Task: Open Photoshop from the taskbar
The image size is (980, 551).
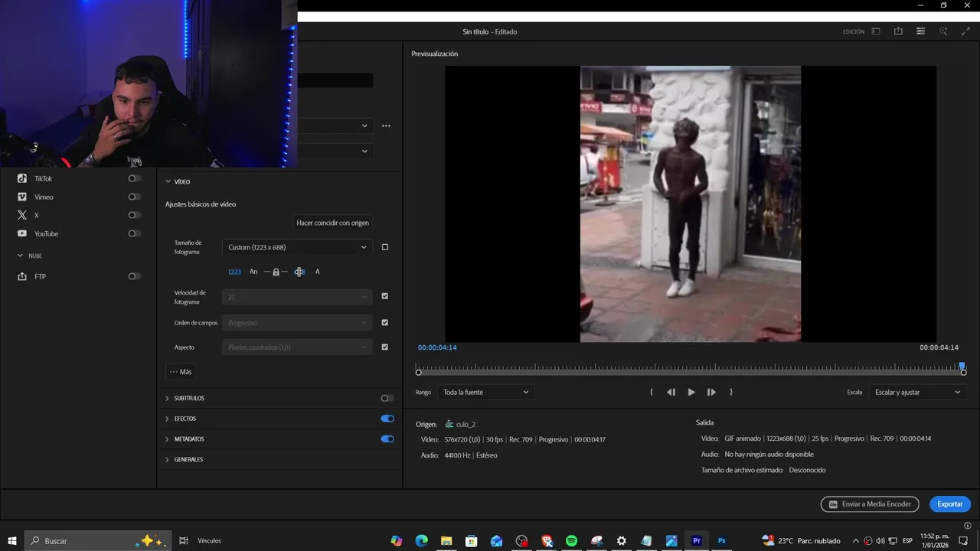Action: [x=721, y=540]
